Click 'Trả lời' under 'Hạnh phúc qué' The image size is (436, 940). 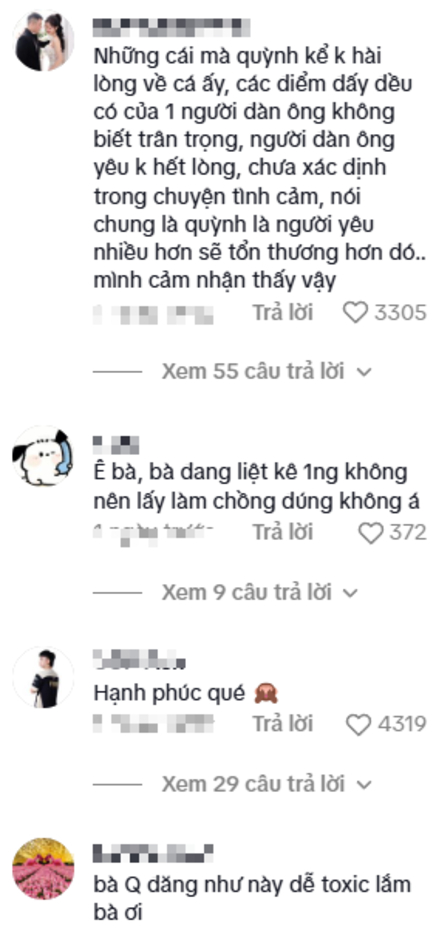282,724
